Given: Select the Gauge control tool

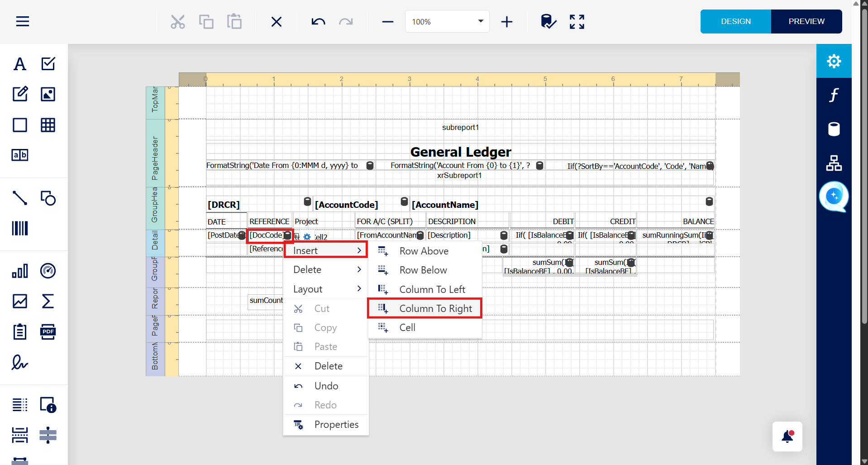Looking at the screenshot, I should (48, 271).
